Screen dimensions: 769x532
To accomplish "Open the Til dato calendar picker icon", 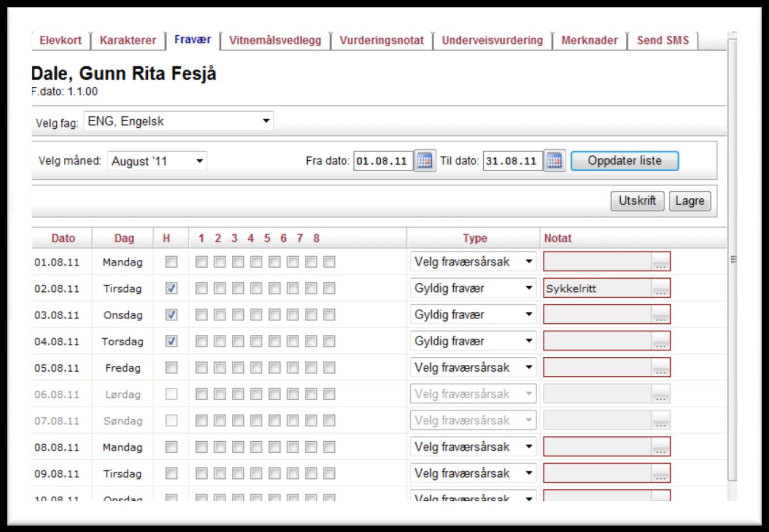I will click(x=555, y=160).
